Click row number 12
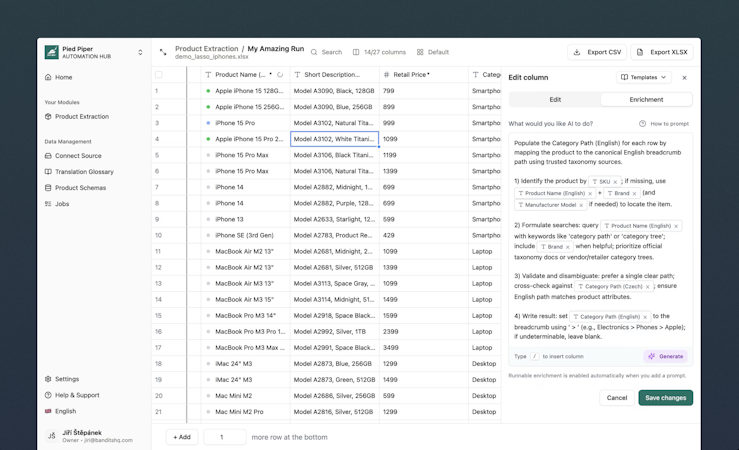 tap(158, 267)
